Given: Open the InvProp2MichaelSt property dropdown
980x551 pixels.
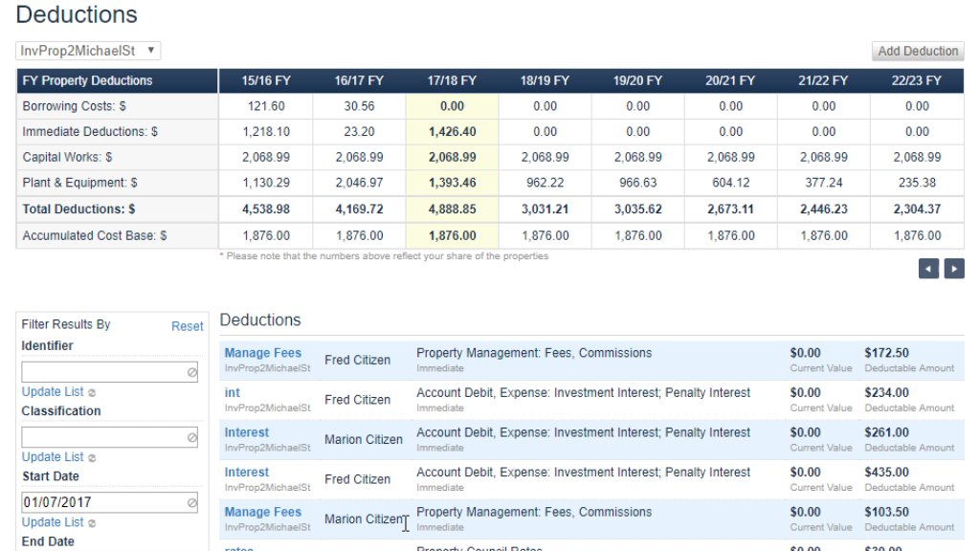Looking at the screenshot, I should (x=87, y=50).
